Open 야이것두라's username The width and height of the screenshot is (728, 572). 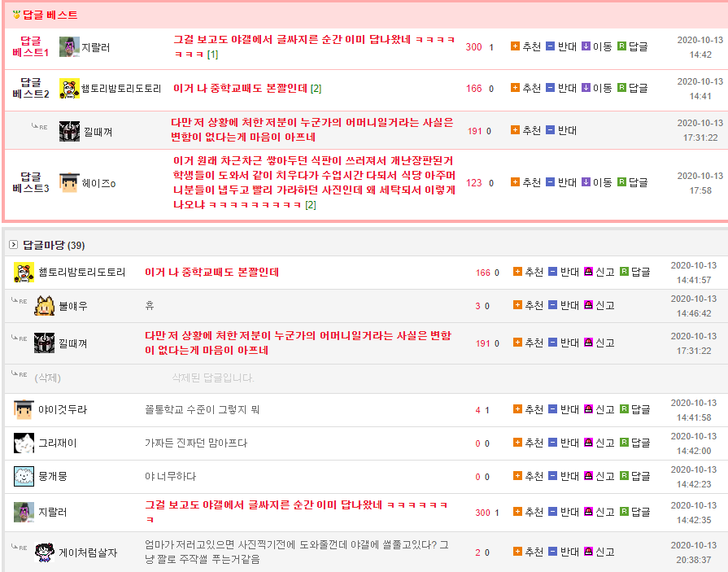(x=62, y=410)
